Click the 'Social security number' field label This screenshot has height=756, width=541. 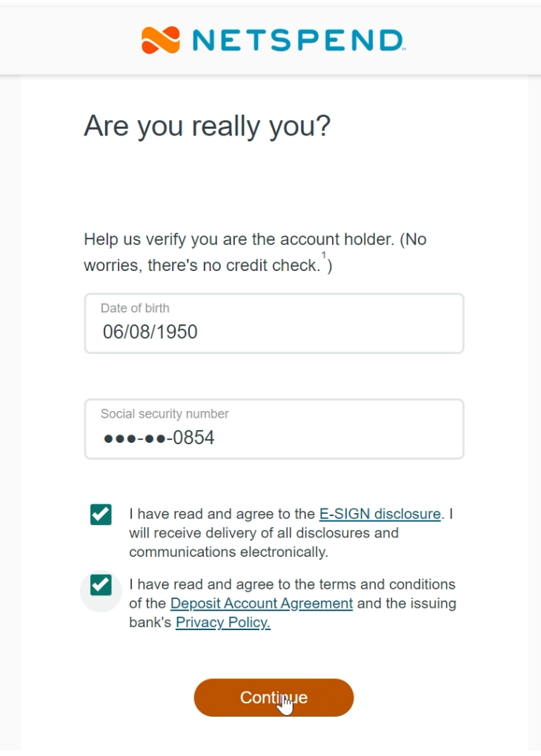pyautogui.click(x=165, y=414)
